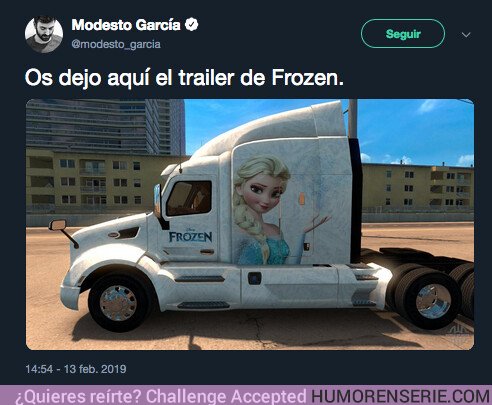Click the truck's rear chrome wheel
The width and height of the screenshot is (492, 405).
coord(433,301)
